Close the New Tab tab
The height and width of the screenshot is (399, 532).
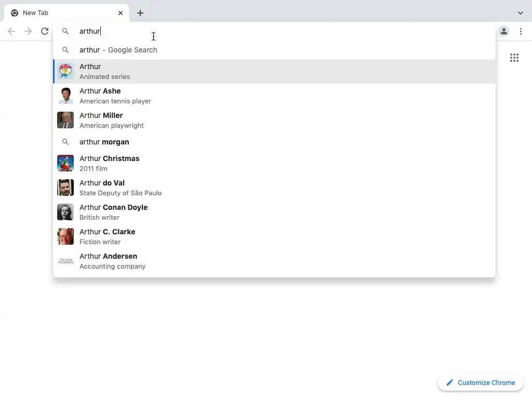pyautogui.click(x=121, y=13)
